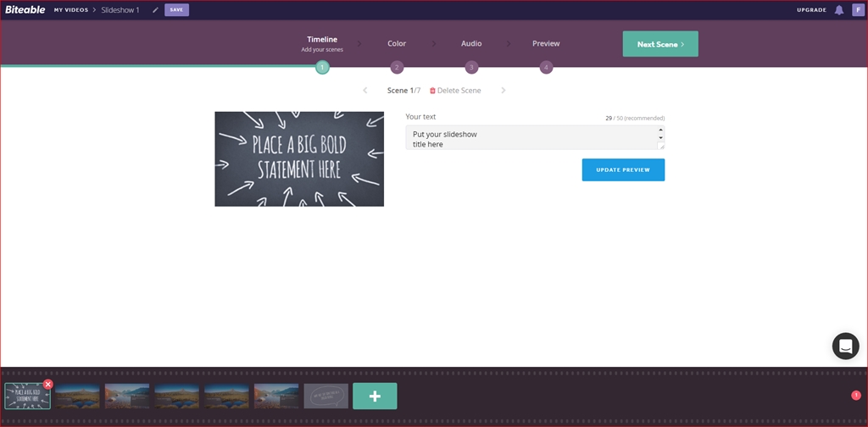
Task: Go to previous scene with left chevron
Action: (x=364, y=90)
